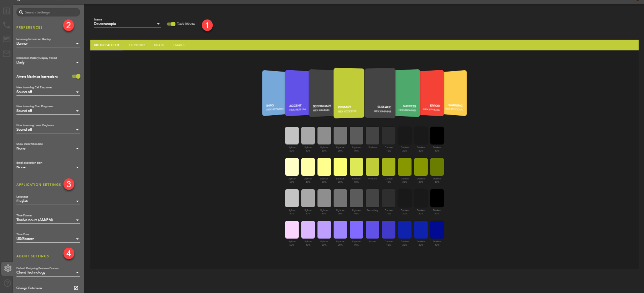Click the magnifier icon in Search Settings

coord(21,12)
